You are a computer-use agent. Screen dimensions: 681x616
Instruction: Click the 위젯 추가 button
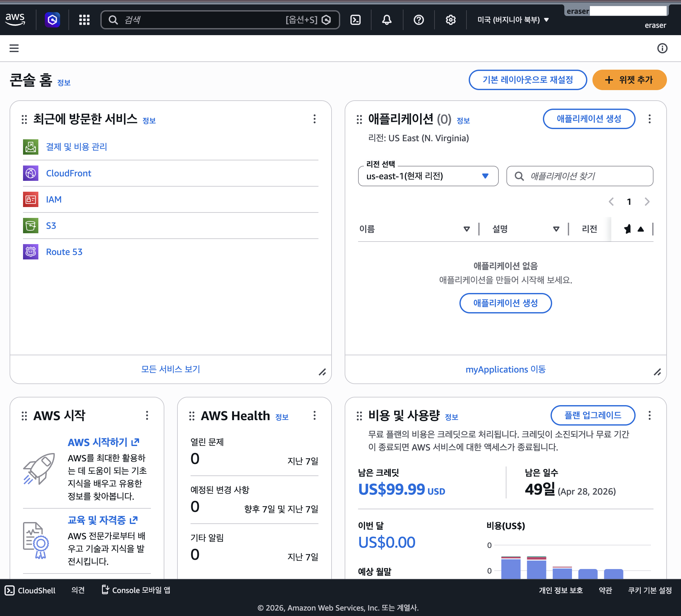(x=629, y=80)
